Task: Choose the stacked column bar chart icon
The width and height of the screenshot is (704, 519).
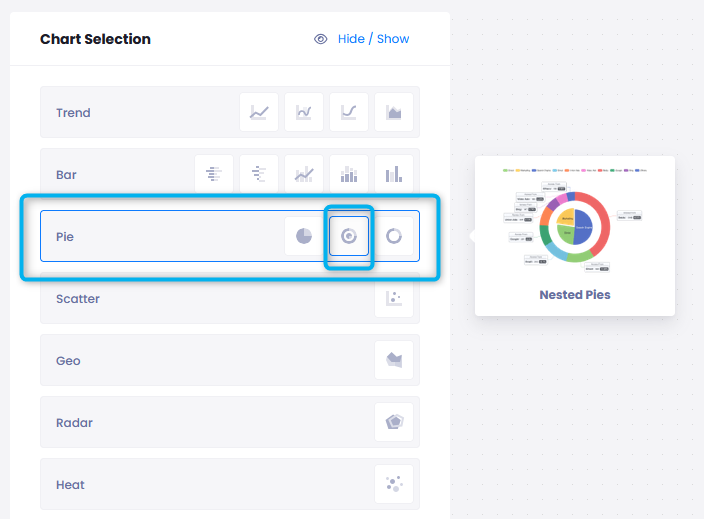Action: coord(349,175)
